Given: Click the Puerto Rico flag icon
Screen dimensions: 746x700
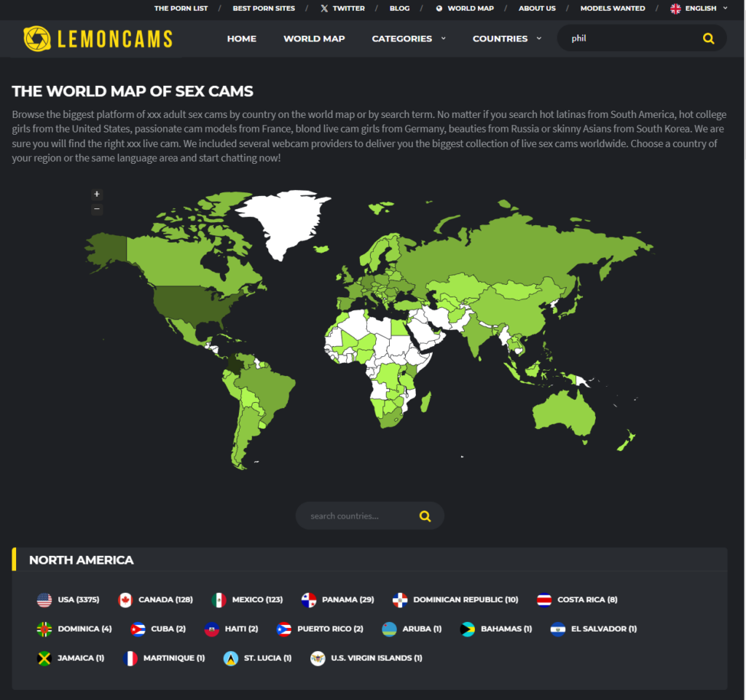Looking at the screenshot, I should (x=284, y=629).
